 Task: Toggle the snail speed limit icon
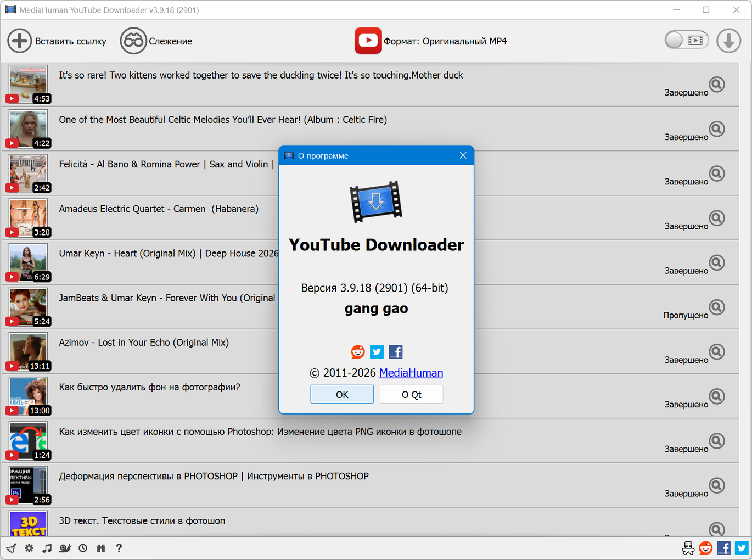pos(65,548)
